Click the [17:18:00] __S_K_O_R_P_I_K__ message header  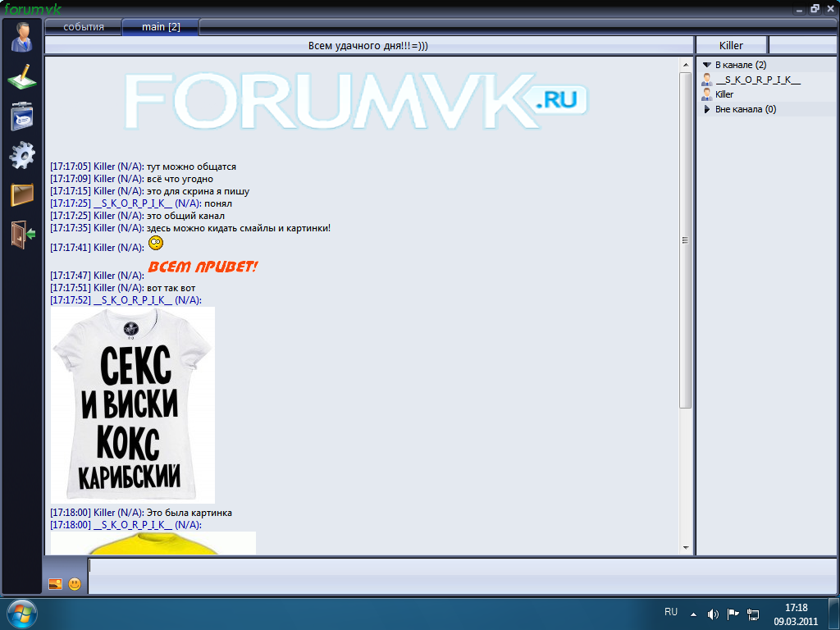pyautogui.click(x=126, y=525)
